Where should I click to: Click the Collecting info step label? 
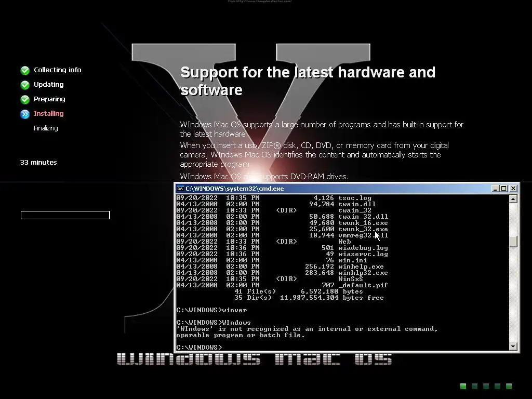57,70
